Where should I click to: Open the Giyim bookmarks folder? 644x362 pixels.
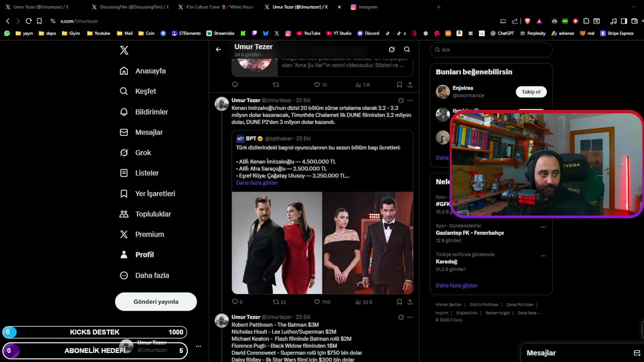70,33
